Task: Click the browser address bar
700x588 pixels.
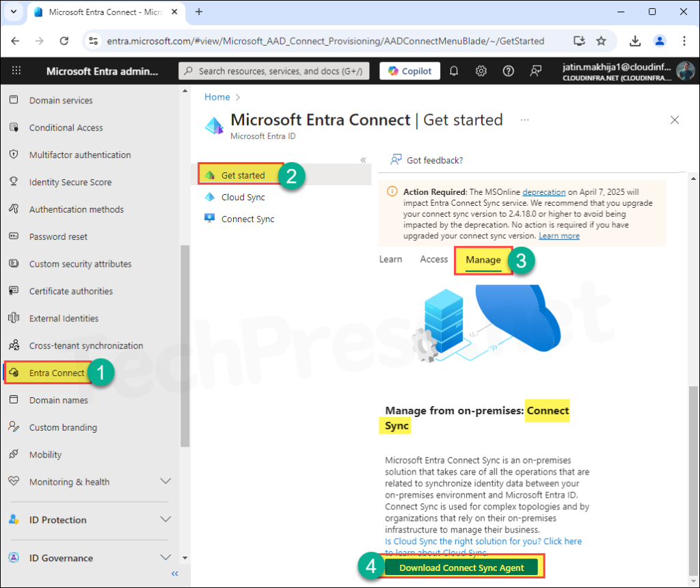Action: (325, 41)
